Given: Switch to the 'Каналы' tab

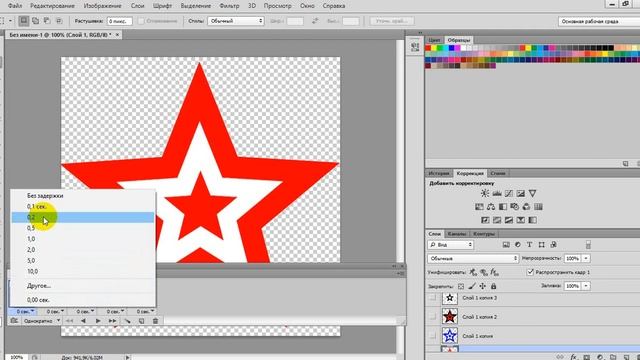Looking at the screenshot, I should 456,234.
